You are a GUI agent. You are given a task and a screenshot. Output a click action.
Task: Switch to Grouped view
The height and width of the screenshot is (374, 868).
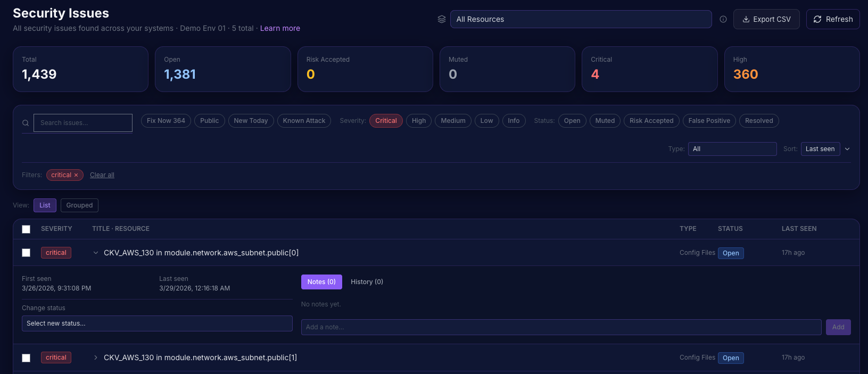79,205
